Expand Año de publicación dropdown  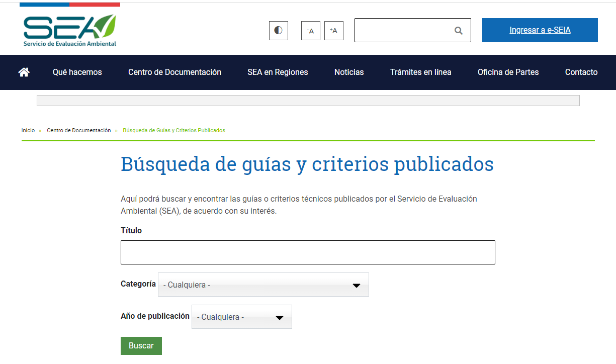(241, 317)
